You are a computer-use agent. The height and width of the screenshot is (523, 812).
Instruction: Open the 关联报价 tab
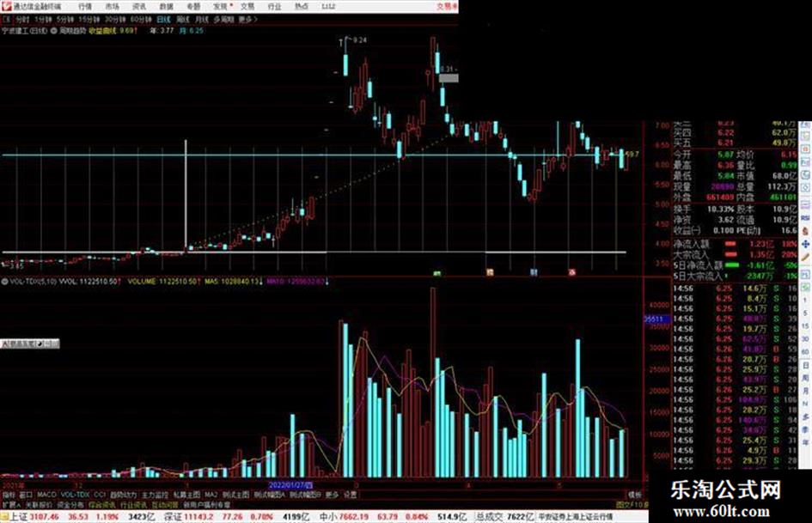tap(40, 505)
